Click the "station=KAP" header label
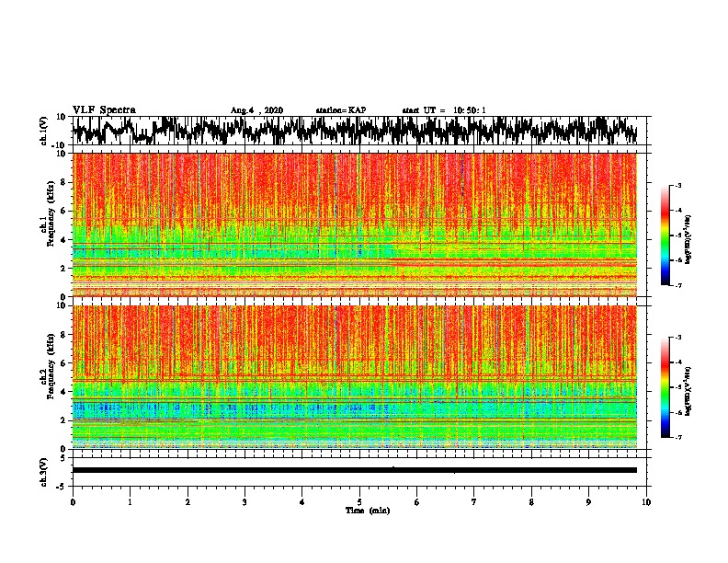 [x=341, y=110]
